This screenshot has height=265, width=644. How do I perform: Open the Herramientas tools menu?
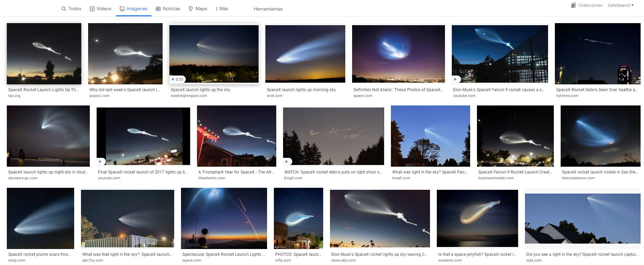(268, 9)
